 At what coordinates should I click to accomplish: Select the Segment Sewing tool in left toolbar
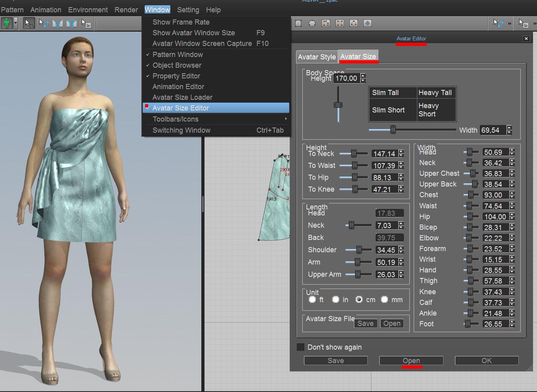[58, 24]
